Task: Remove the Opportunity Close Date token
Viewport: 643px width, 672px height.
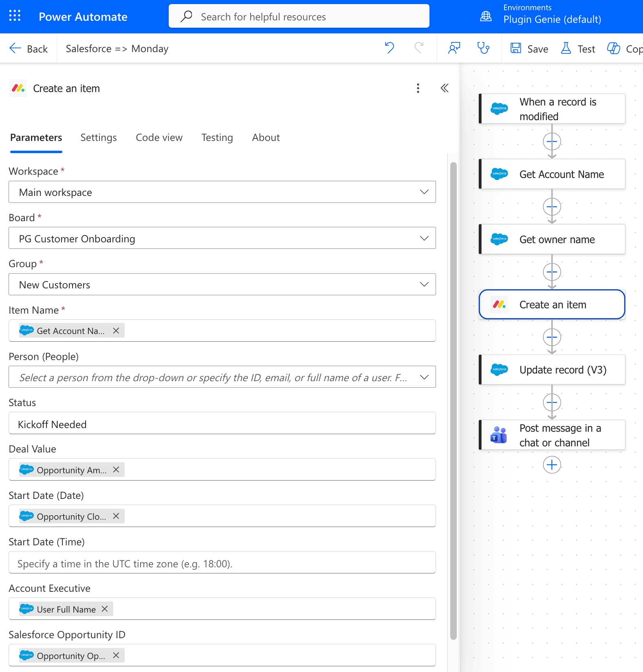Action: [116, 516]
